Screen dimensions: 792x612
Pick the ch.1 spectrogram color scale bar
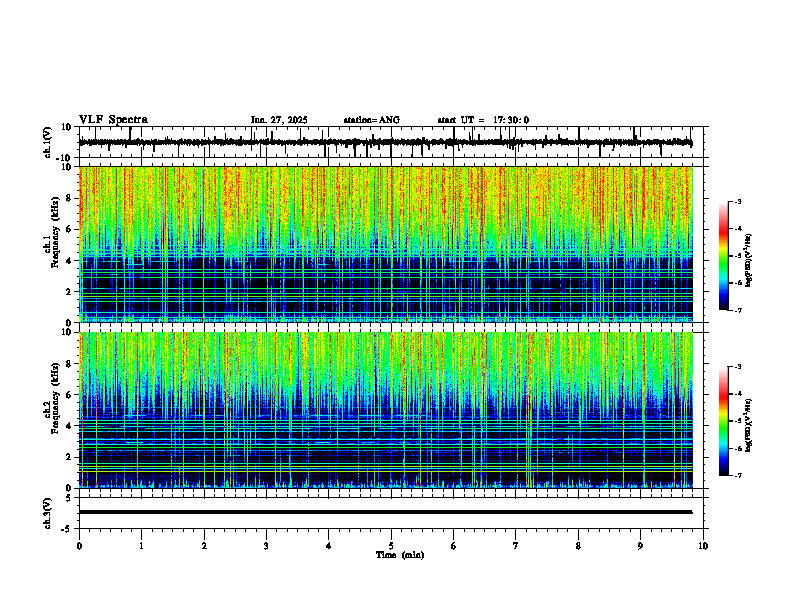click(x=723, y=256)
